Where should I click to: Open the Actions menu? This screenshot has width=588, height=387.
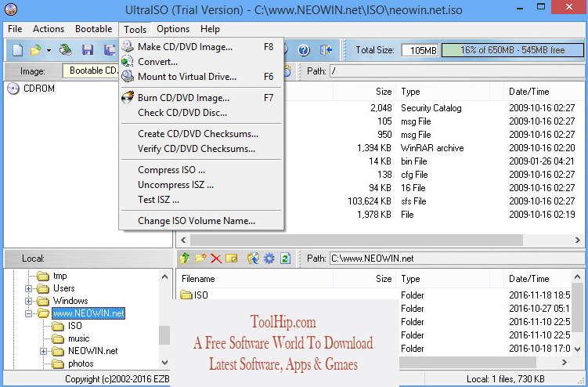click(49, 29)
